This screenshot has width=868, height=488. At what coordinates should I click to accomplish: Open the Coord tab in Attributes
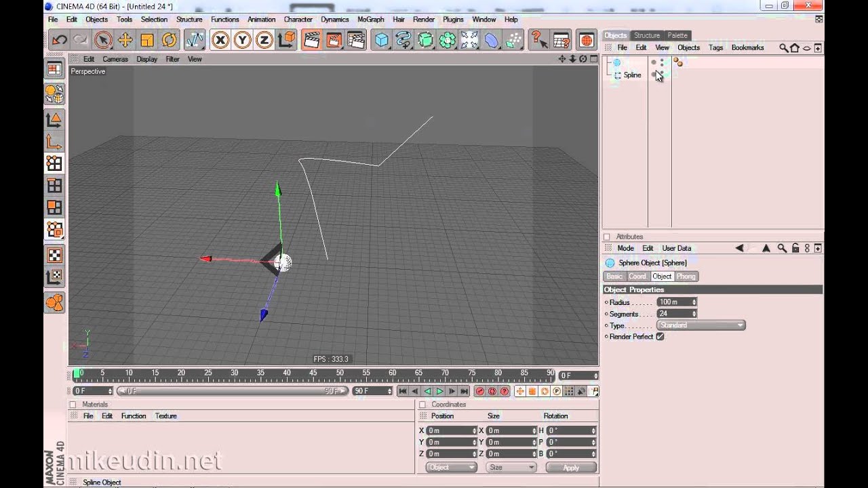click(x=637, y=277)
